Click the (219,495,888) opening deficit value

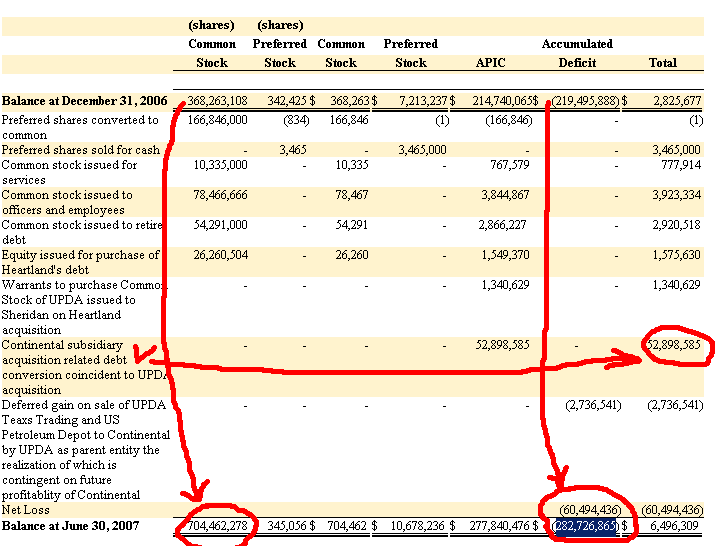(584, 101)
